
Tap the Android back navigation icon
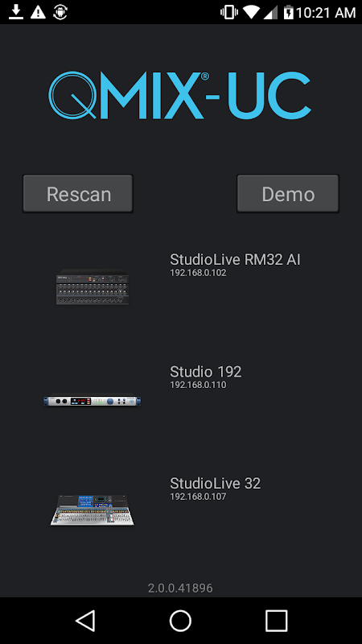tap(85, 620)
